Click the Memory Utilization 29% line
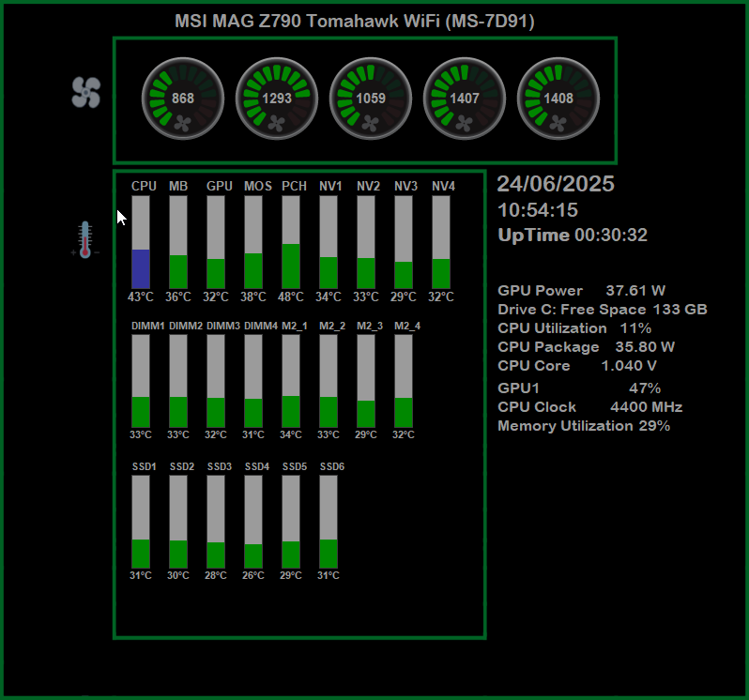This screenshot has width=749, height=700. (584, 425)
